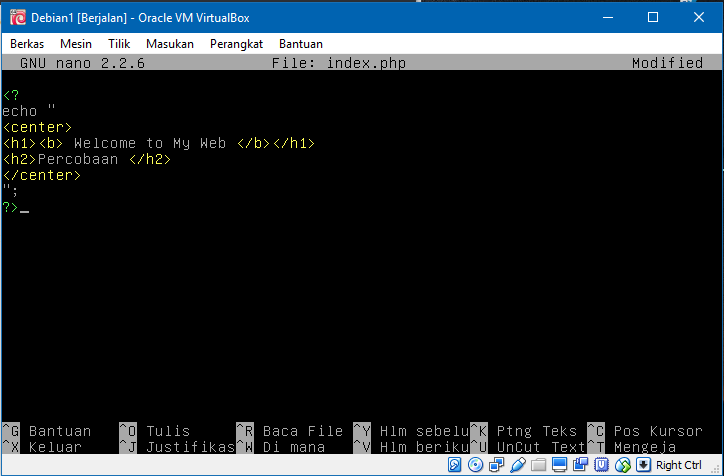Screen dimensions: 724x476
Task: Click the video capture status icon
Action: coord(580,464)
